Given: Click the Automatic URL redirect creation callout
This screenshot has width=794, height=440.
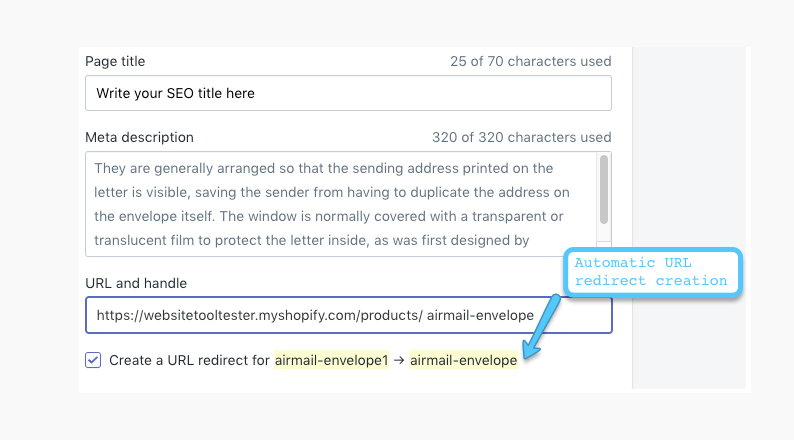Looking at the screenshot, I should [653, 272].
